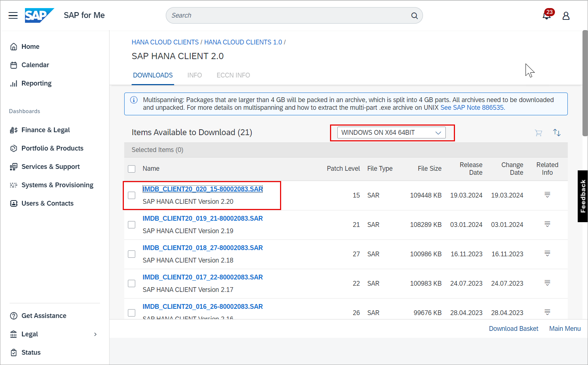Click the Home sidebar icon

tap(14, 47)
